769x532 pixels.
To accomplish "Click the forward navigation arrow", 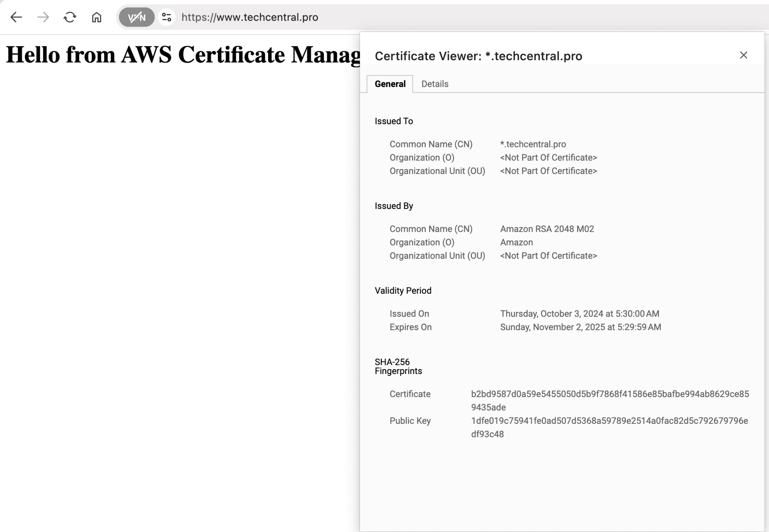I will coord(43,17).
